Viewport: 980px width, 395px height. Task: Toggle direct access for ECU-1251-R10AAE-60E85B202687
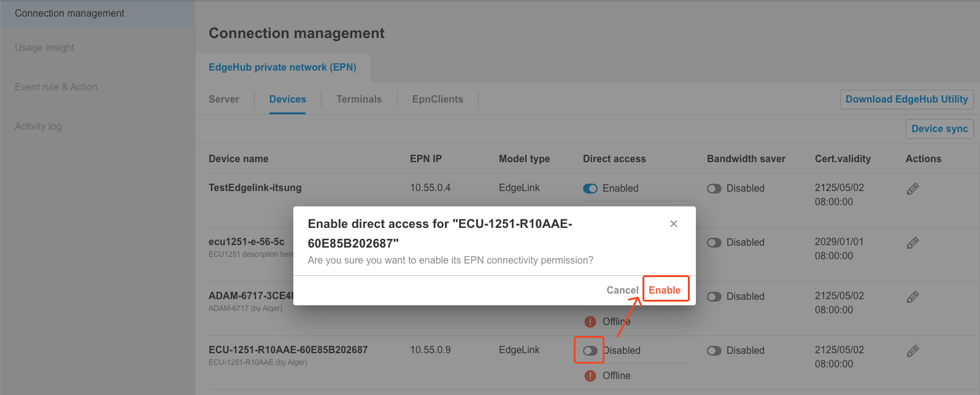tap(588, 350)
